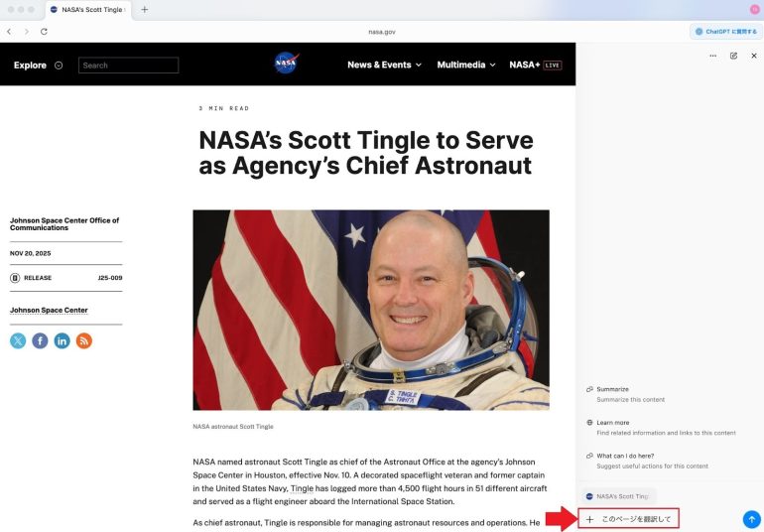Click the plus attach icon in chat input
This screenshot has height=532, width=764.
(589, 519)
